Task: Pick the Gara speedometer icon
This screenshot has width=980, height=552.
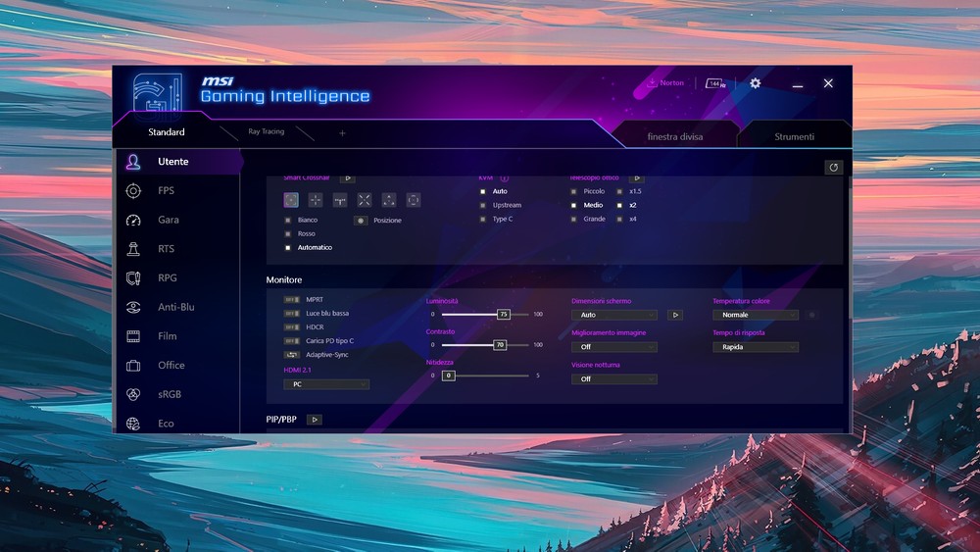Action: [x=133, y=220]
